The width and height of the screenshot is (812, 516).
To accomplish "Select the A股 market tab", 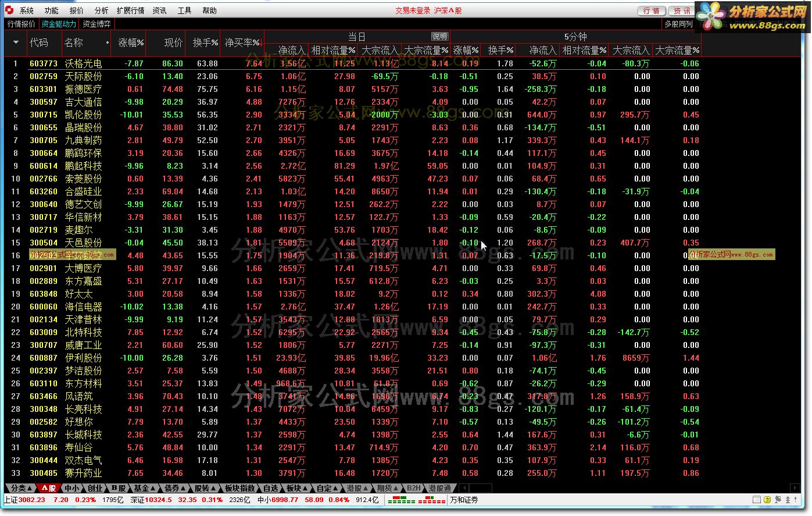I will (x=49, y=488).
